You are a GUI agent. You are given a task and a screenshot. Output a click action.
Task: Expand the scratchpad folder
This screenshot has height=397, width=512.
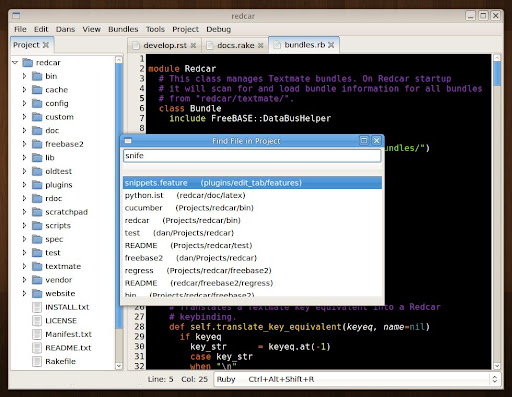tap(24, 212)
